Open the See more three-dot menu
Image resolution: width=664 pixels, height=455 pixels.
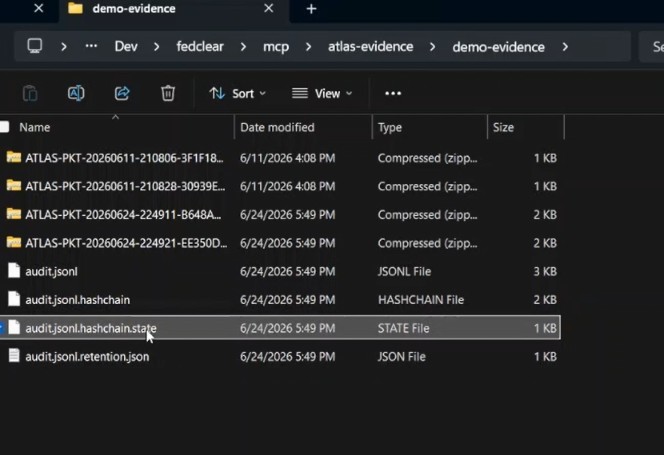[x=393, y=93]
